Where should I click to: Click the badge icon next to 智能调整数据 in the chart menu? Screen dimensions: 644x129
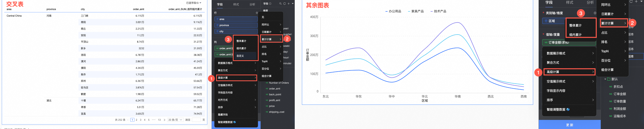[568, 109]
